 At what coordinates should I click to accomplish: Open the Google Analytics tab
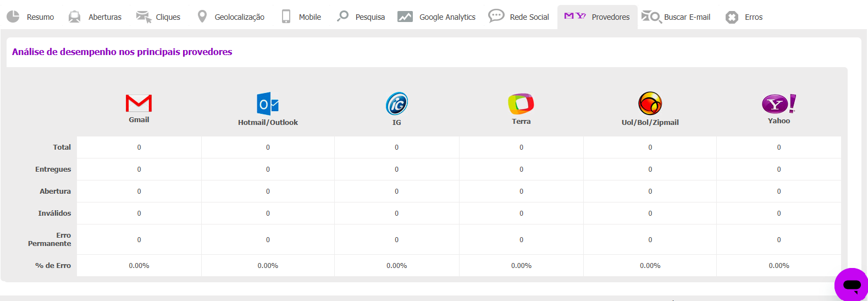[x=447, y=17]
